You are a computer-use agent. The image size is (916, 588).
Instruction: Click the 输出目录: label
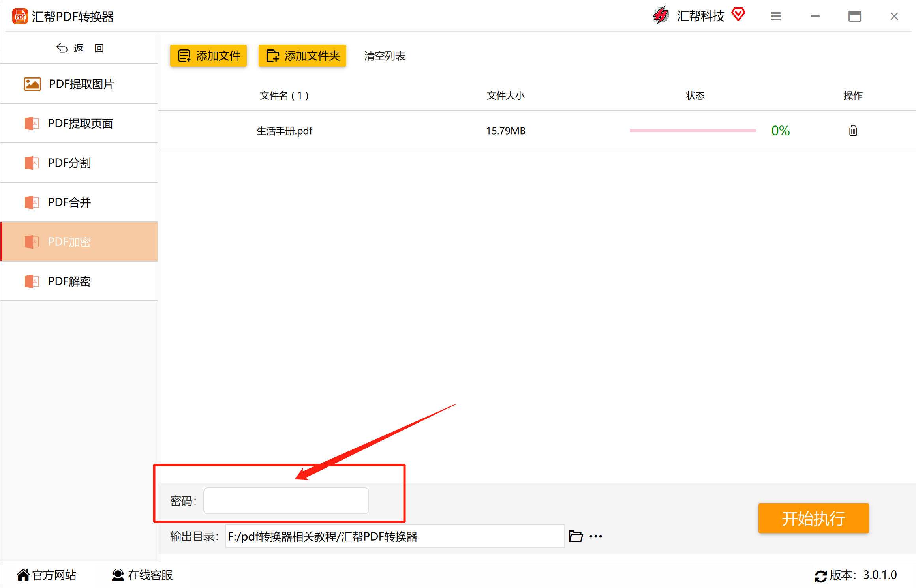[x=194, y=536]
